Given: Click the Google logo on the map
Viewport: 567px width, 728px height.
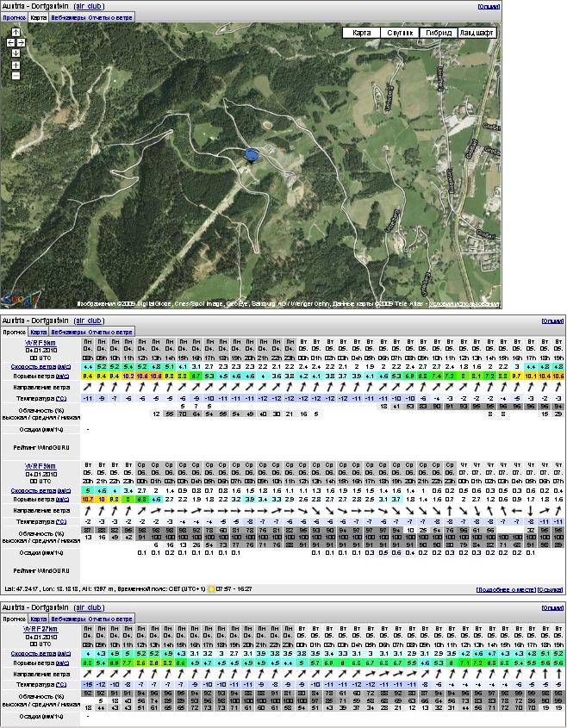Looking at the screenshot, I should [x=21, y=298].
